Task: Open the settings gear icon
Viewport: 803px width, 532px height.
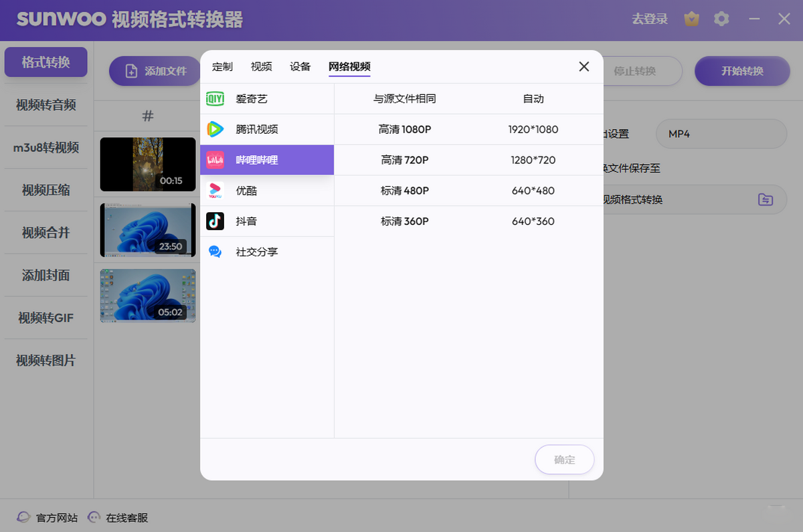Action: [x=721, y=19]
